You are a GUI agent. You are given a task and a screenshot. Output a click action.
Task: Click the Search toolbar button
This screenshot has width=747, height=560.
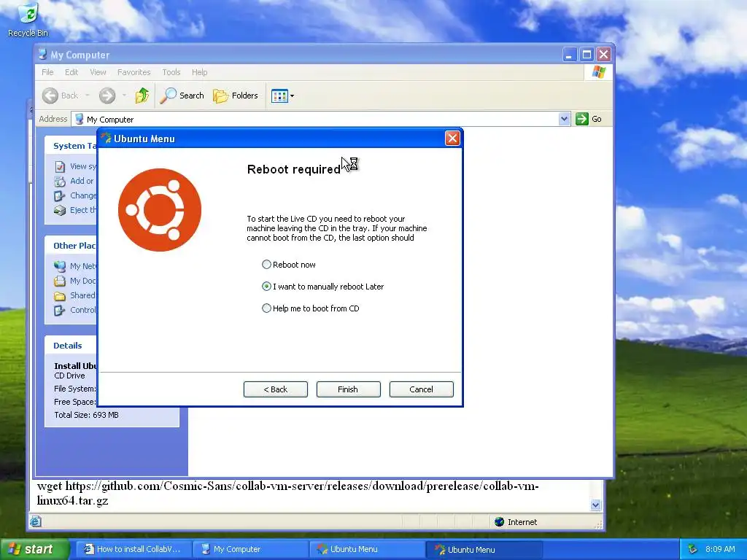182,96
